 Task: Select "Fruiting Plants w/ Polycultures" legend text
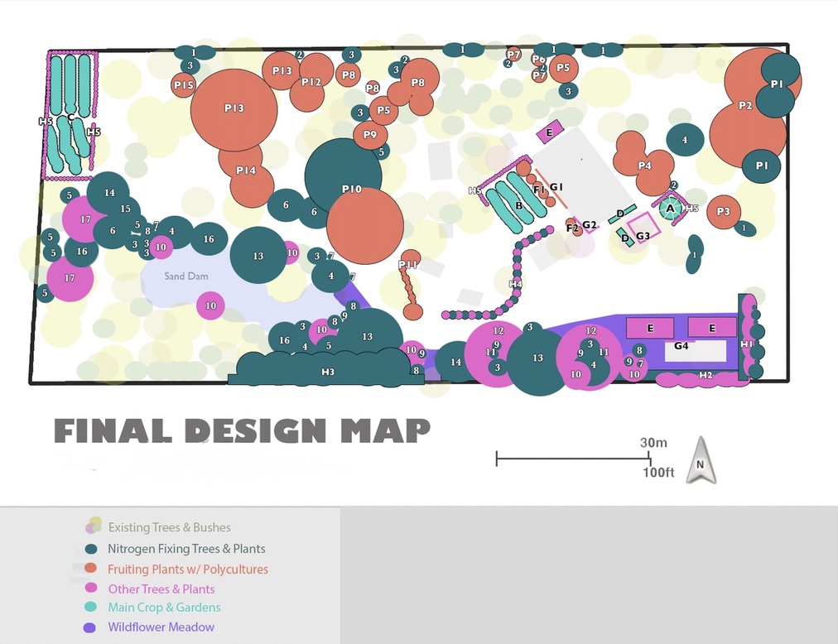pyautogui.click(x=188, y=570)
